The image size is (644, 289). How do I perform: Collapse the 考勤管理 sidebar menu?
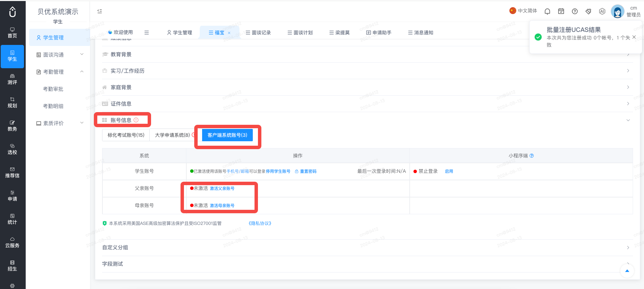coord(60,72)
